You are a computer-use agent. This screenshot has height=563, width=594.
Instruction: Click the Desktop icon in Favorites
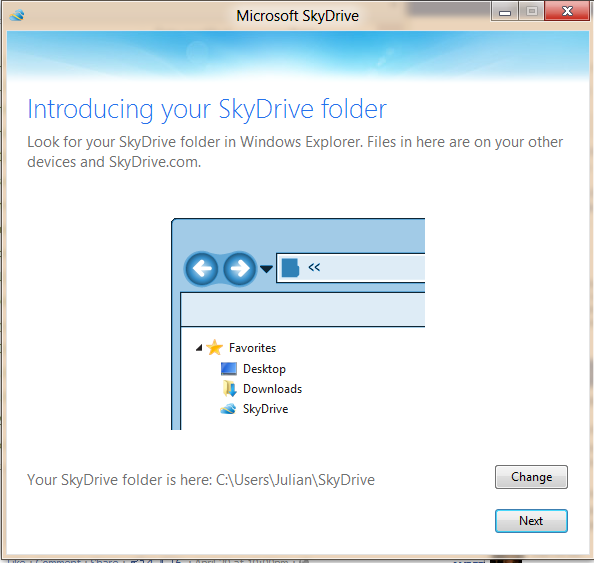coord(229,369)
